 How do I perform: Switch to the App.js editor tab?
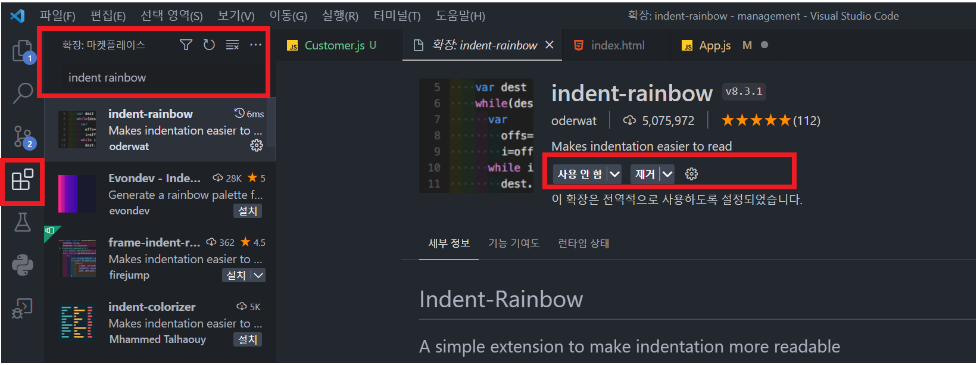point(724,45)
